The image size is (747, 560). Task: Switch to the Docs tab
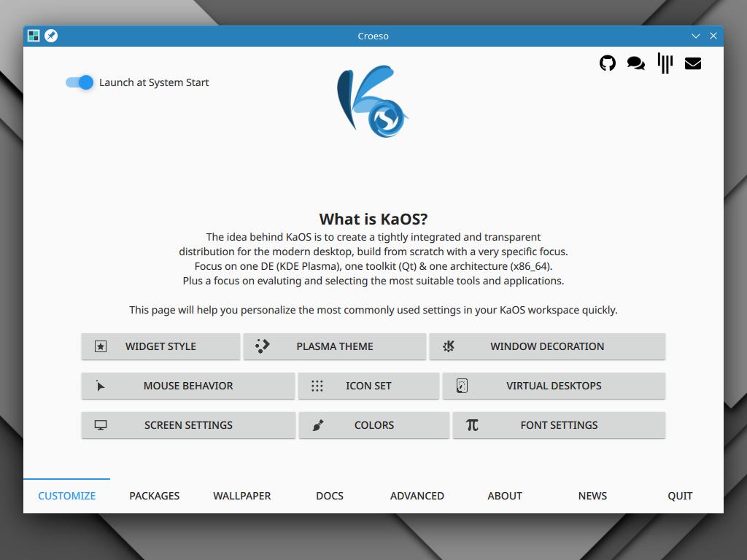point(330,496)
